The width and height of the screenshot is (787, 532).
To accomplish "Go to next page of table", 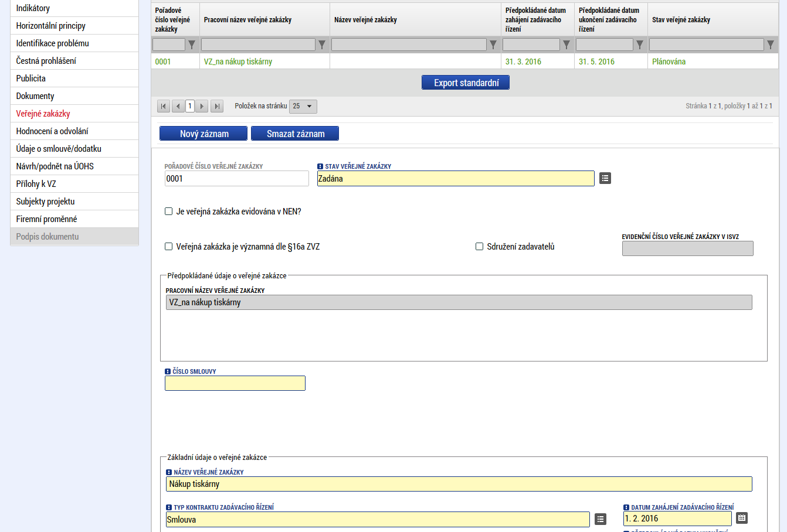I will tap(202, 106).
